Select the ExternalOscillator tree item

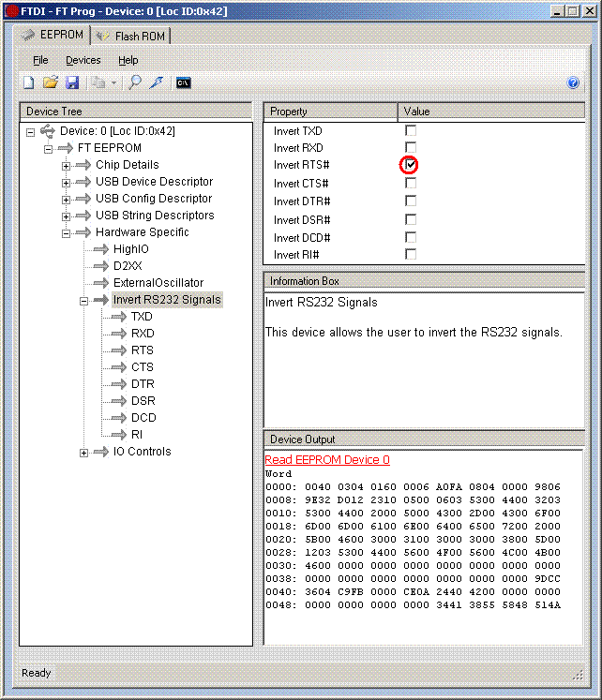tap(158, 283)
